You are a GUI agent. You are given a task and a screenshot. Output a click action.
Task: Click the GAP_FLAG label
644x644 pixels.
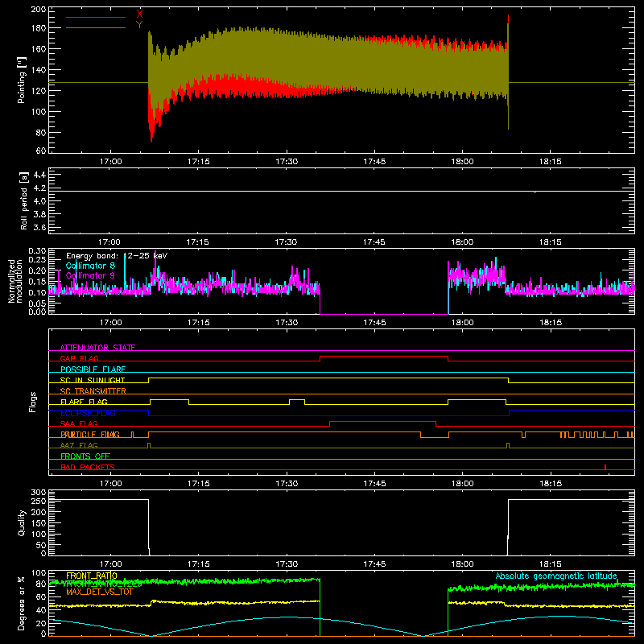coord(79,358)
